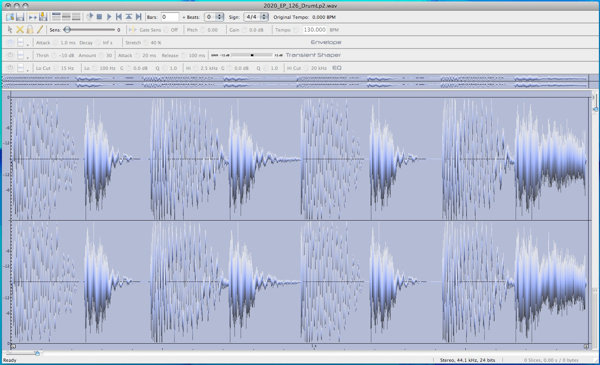The image size is (600, 365).
Task: Click the center-locators icon
Action: 129,17
